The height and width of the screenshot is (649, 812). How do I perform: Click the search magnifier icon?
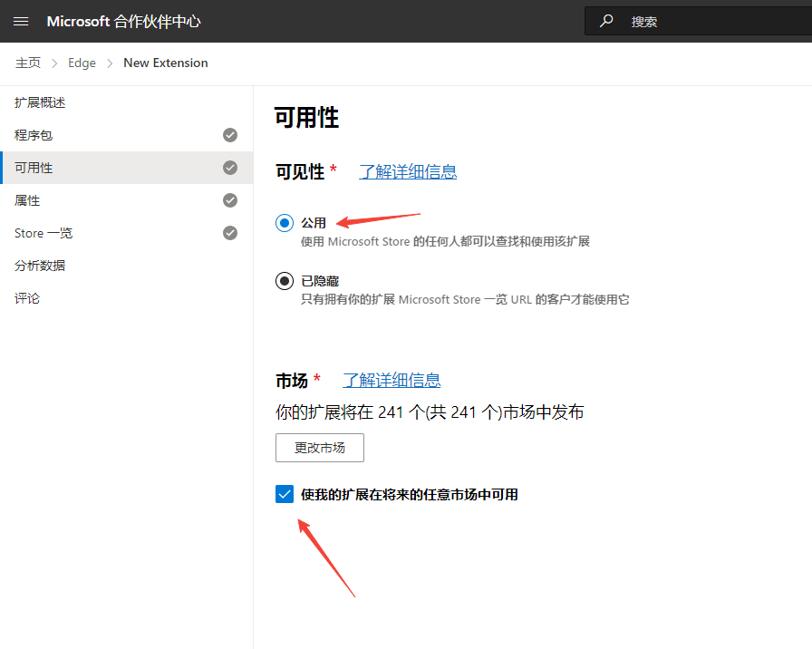[606, 21]
